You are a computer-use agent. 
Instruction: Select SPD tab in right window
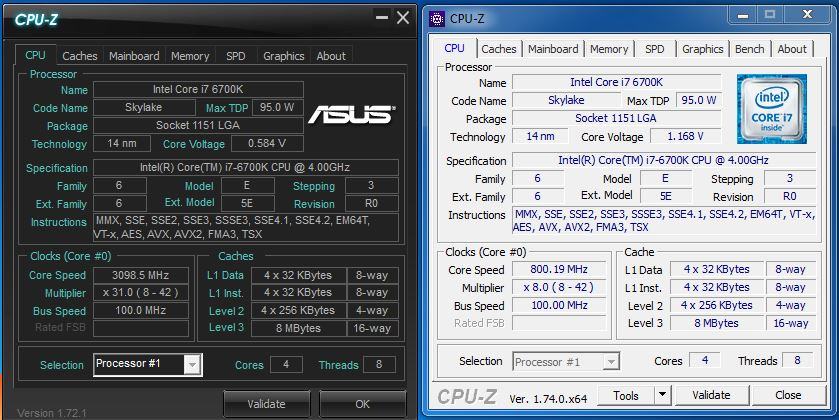[654, 49]
